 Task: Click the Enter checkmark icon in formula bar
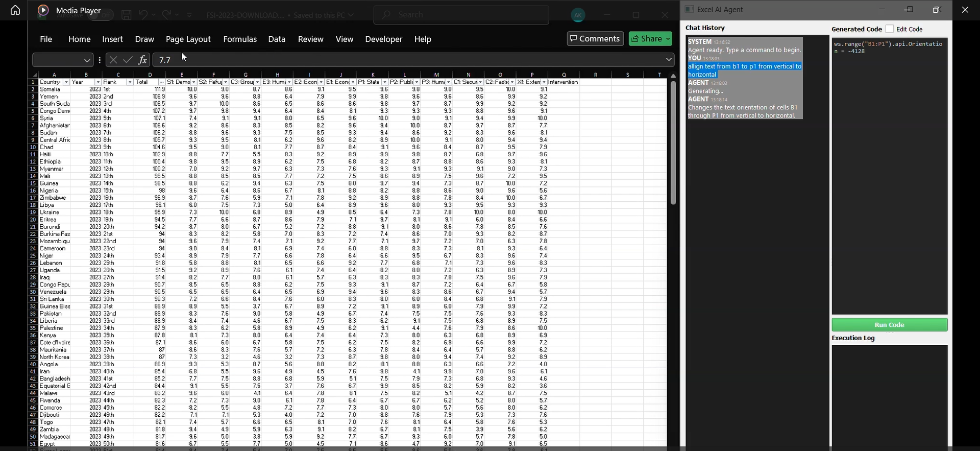point(128,60)
